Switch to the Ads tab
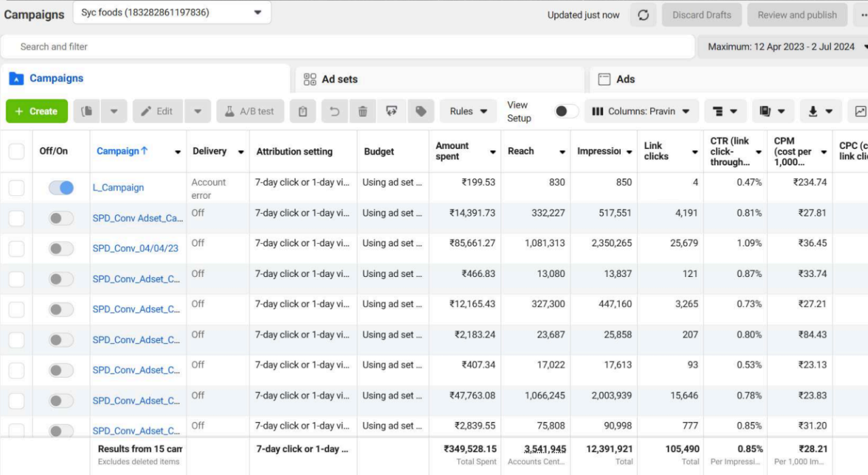The height and width of the screenshot is (475, 868). click(625, 79)
